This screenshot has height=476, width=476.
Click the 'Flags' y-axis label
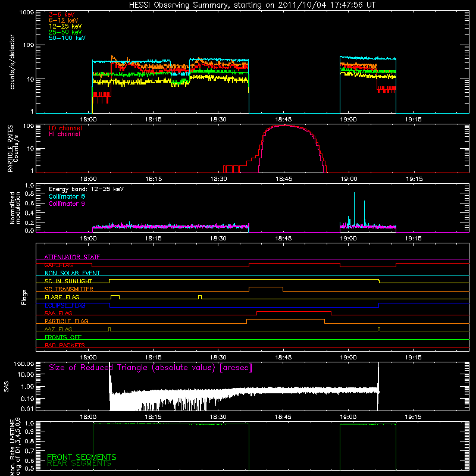point(24,297)
